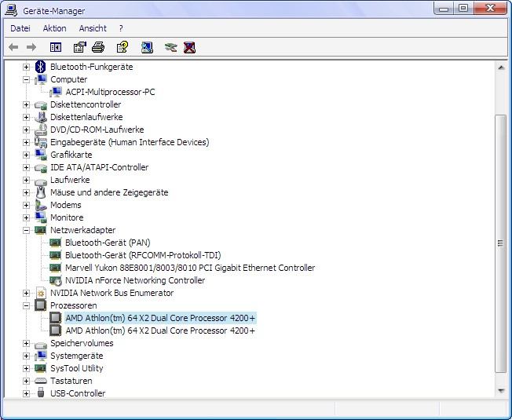Open the Ansicht menu
The height and width of the screenshot is (420, 512).
(x=93, y=28)
